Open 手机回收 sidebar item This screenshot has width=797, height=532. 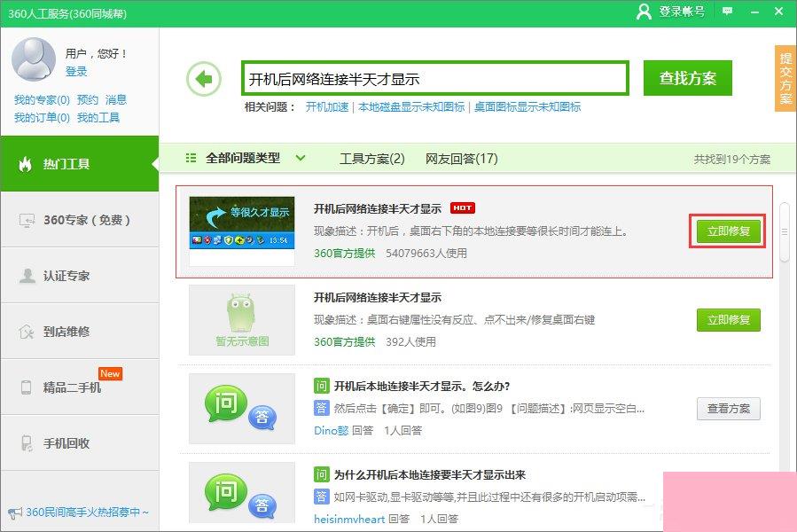(80, 443)
